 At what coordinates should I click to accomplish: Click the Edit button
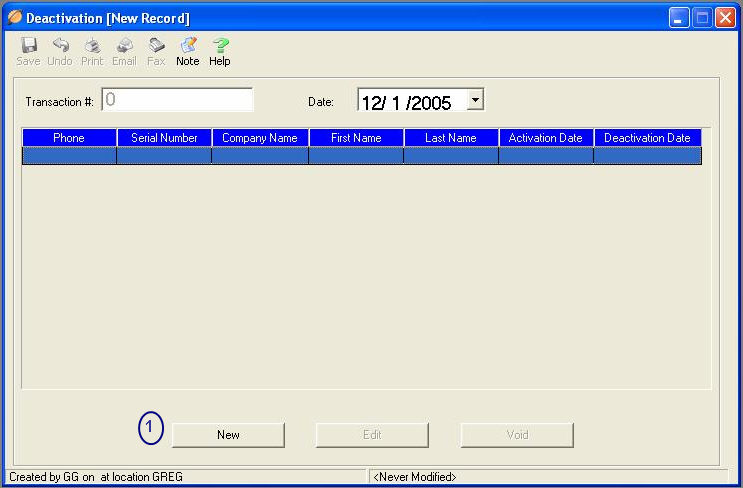click(x=372, y=435)
